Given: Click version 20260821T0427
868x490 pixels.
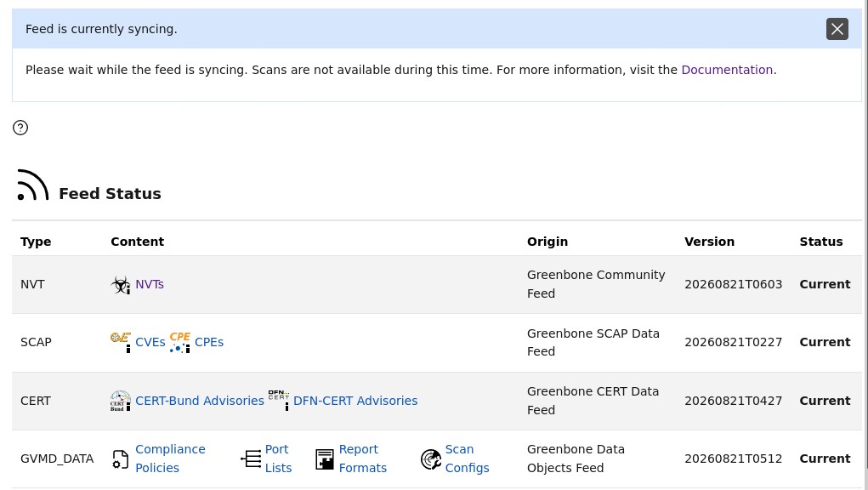Looking at the screenshot, I should (734, 401).
